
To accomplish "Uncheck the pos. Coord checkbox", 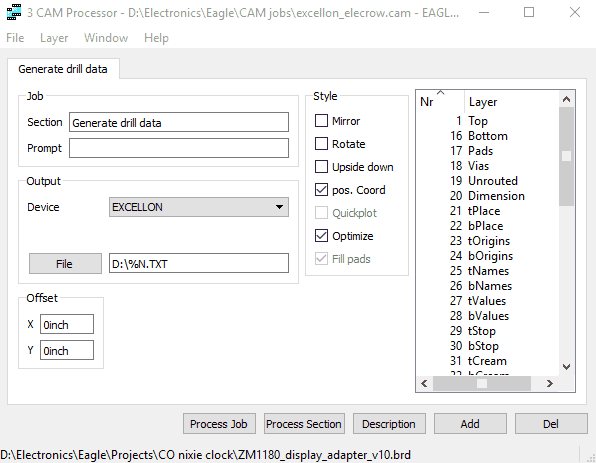I will coord(321,190).
